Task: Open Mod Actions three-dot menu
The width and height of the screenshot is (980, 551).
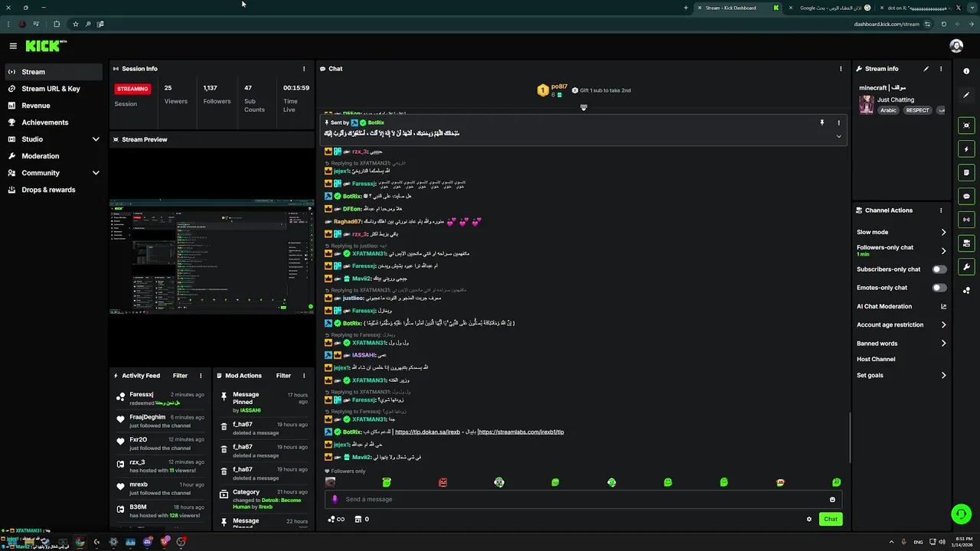Action: tap(304, 376)
